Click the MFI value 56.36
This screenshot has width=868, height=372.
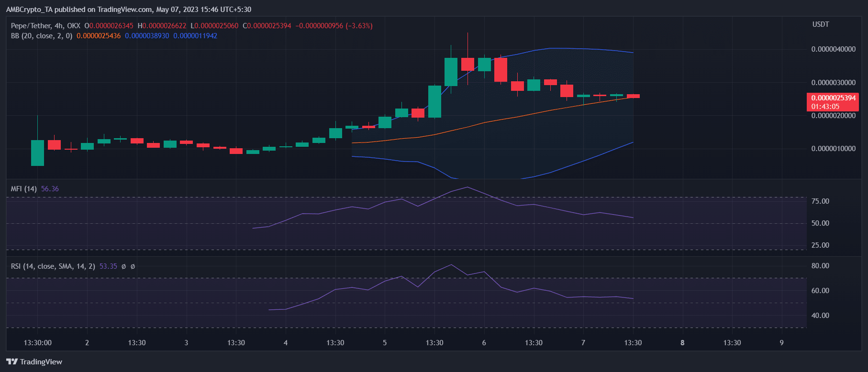(x=50, y=189)
